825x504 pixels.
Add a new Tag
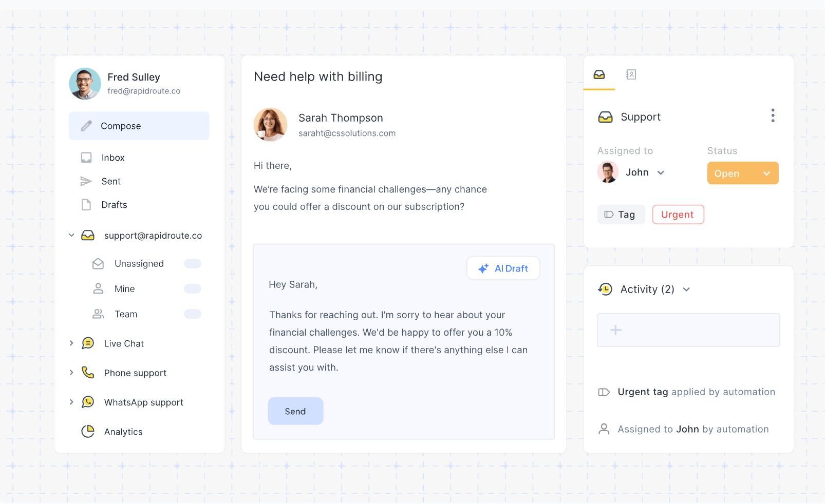(x=621, y=215)
